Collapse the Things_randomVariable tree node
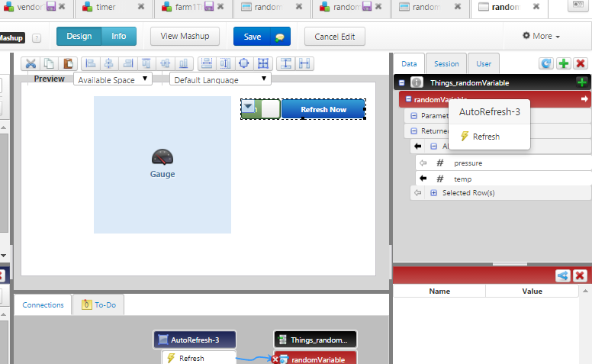The width and height of the screenshot is (592, 364). click(x=402, y=82)
